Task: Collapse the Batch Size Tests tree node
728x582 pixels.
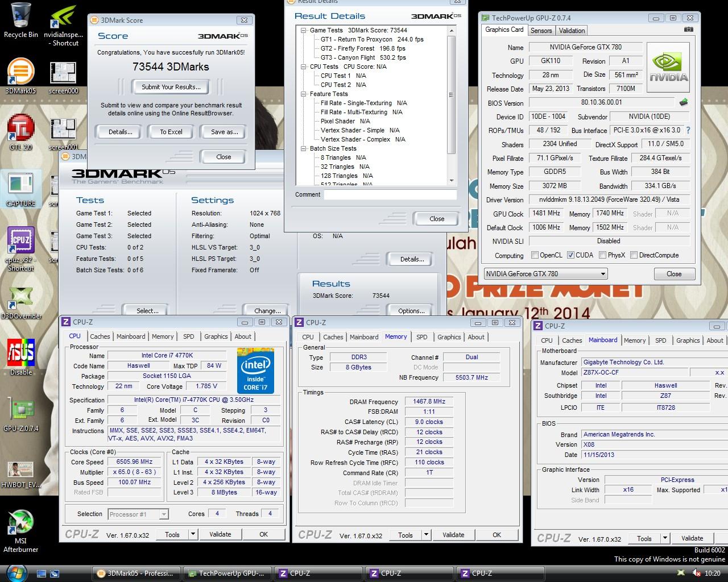Action: [304, 149]
